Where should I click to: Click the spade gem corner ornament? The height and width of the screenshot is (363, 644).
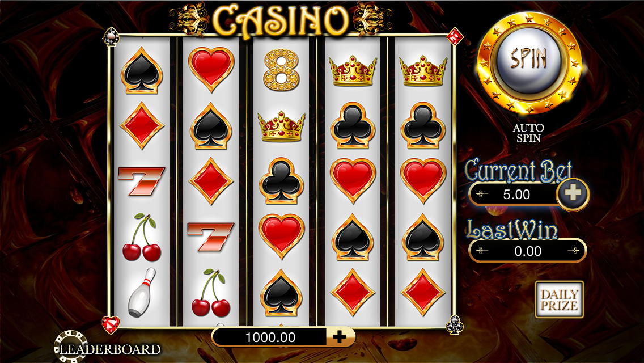point(111,37)
